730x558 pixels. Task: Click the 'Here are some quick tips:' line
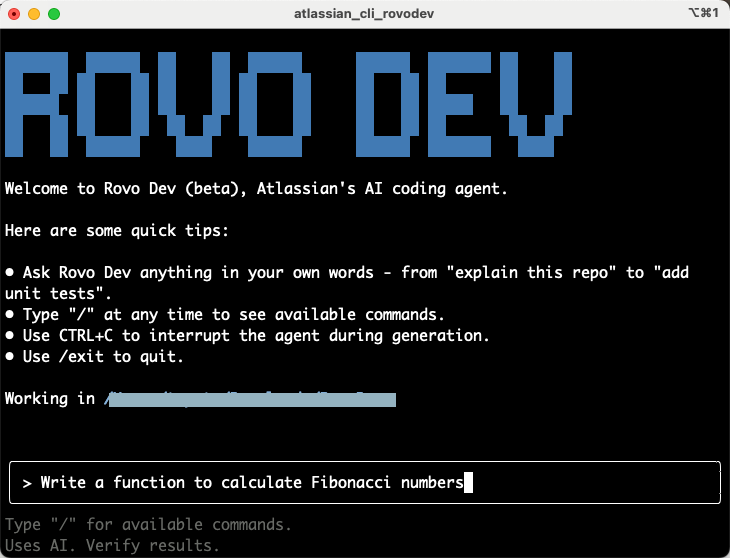click(x=117, y=231)
